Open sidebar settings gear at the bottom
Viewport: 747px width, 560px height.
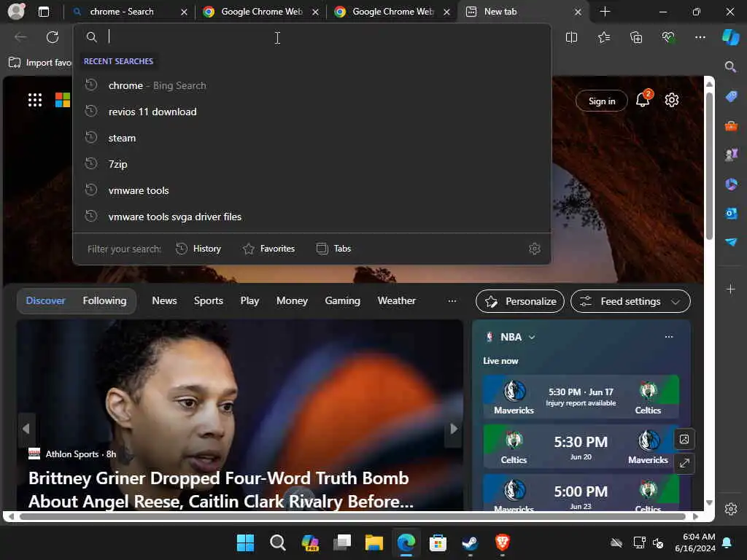731,508
